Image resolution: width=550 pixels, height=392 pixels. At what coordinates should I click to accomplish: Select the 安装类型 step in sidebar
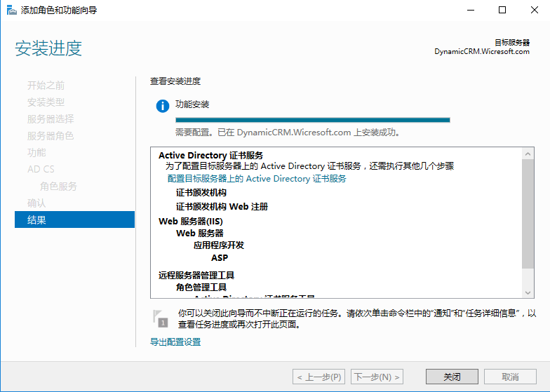[46, 102]
